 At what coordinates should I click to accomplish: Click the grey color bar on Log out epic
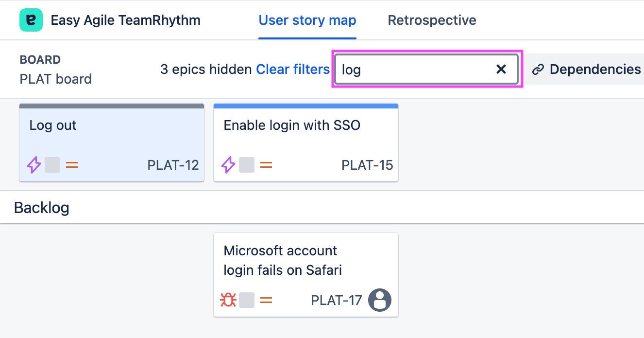tap(112, 106)
